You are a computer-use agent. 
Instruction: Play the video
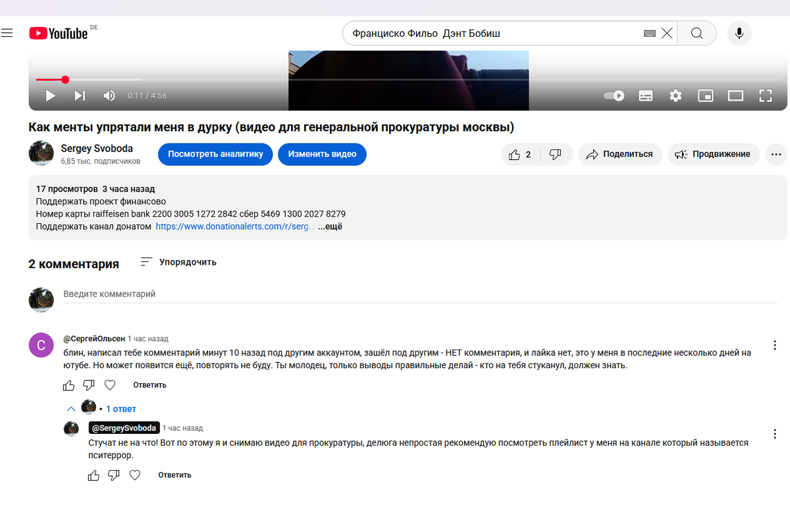50,95
